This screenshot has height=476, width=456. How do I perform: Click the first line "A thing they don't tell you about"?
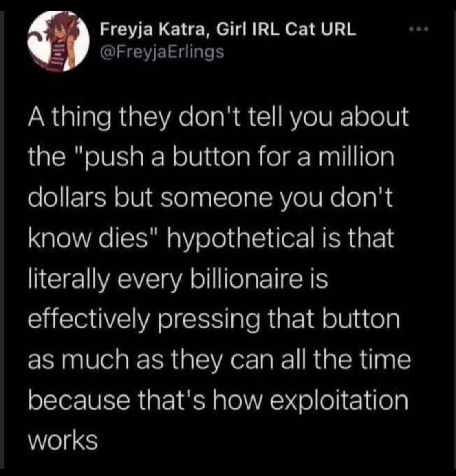218,118
